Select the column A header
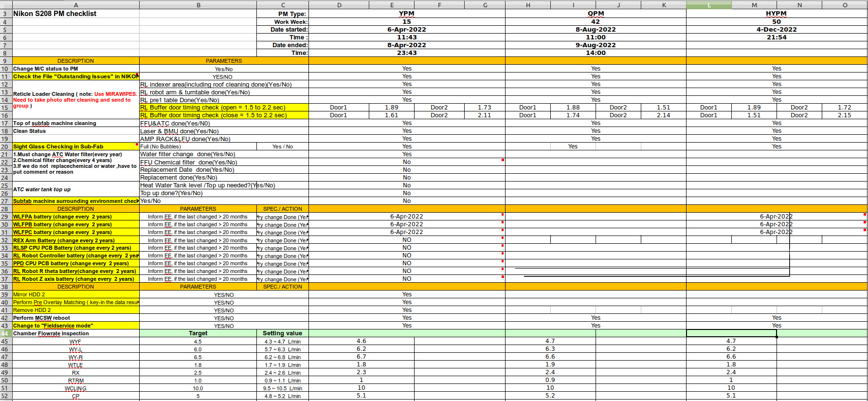868x401 pixels. (x=75, y=5)
